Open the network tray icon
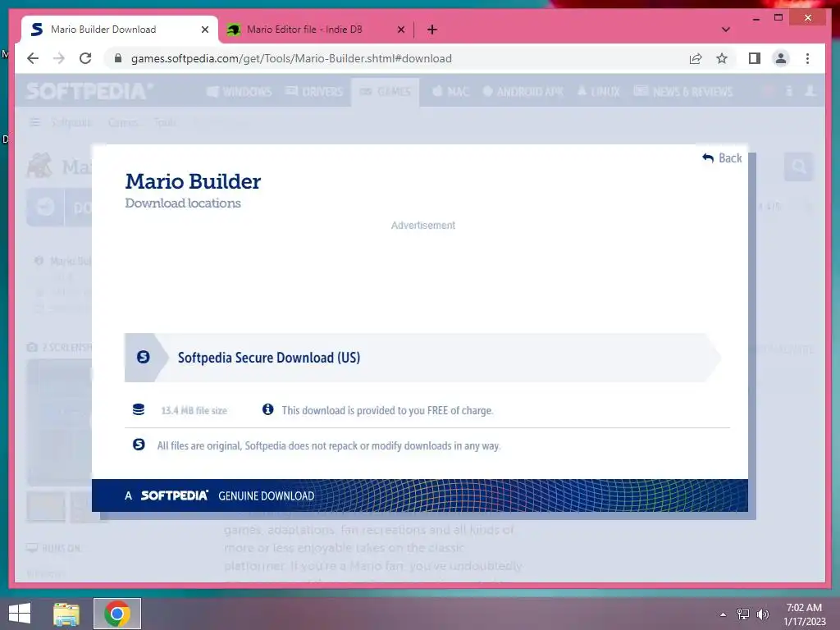This screenshot has width=840, height=630. pyautogui.click(x=743, y=614)
